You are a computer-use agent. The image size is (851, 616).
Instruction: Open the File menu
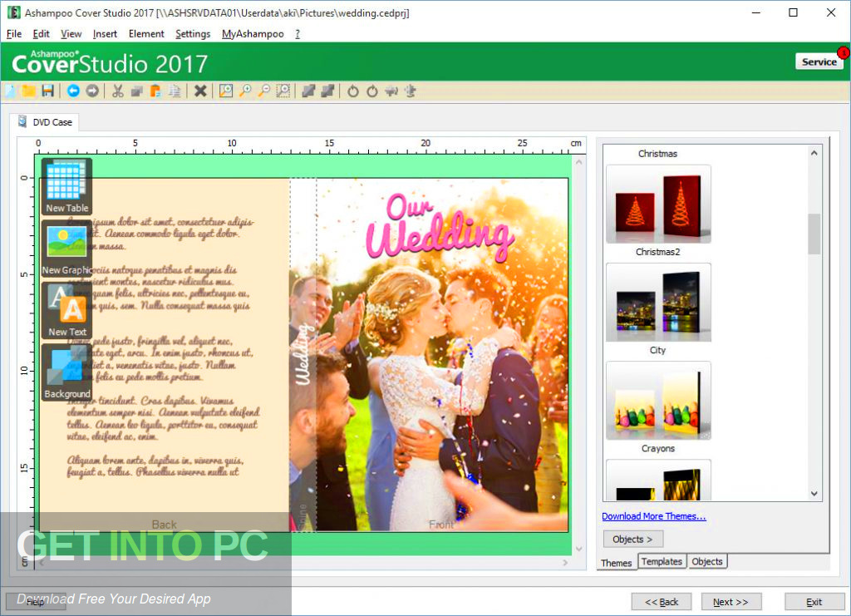tap(14, 33)
